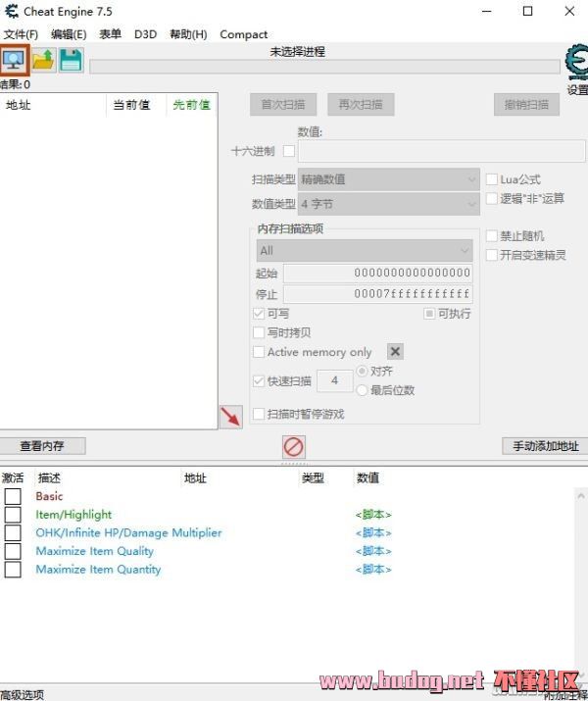This screenshot has height=701, width=588.
Task: Select the 对齐 radio button
Action: (x=362, y=371)
